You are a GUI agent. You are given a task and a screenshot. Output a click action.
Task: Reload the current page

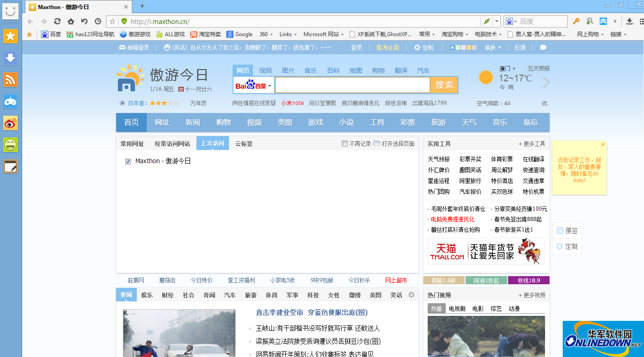tap(57, 21)
